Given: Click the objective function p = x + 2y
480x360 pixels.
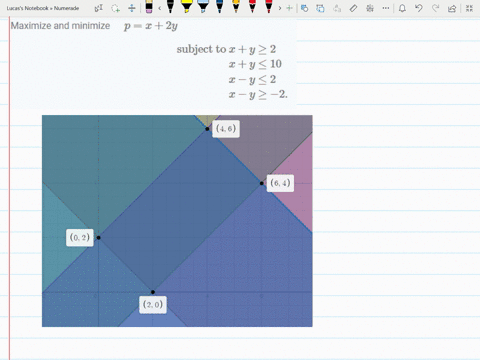Looking at the screenshot, I should [x=151, y=26].
